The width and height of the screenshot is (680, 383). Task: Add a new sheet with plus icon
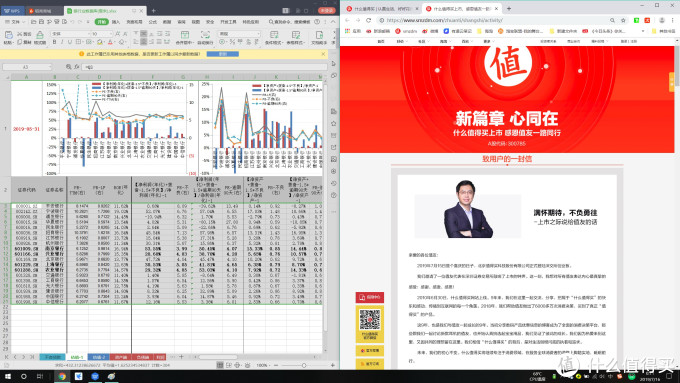181,357
